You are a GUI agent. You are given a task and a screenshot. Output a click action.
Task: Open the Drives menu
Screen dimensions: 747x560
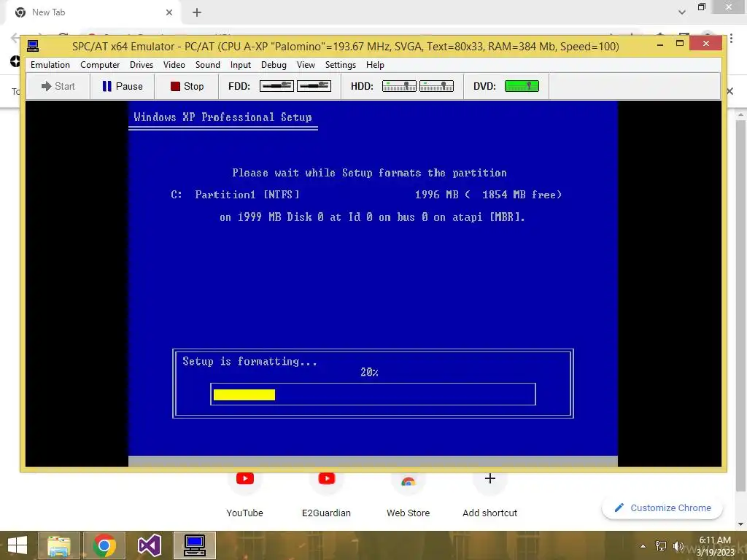point(142,65)
